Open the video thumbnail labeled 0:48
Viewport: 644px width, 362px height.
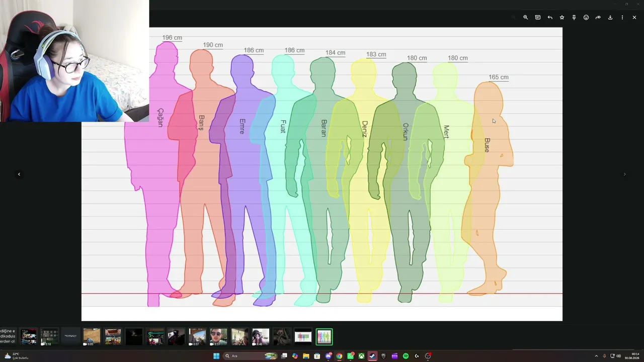click(x=261, y=337)
